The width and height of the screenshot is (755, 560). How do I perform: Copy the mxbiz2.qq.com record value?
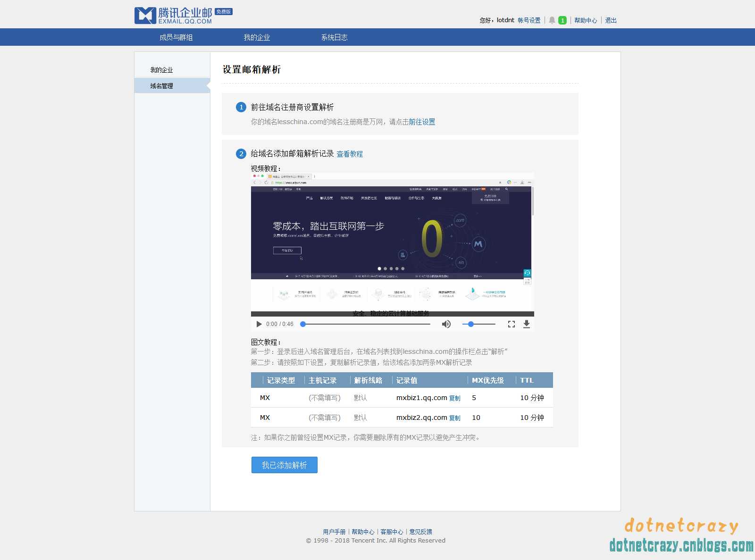(455, 418)
